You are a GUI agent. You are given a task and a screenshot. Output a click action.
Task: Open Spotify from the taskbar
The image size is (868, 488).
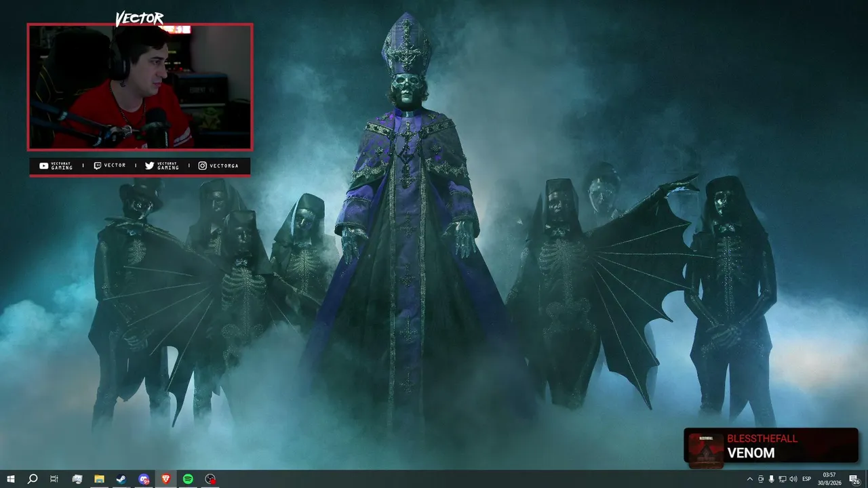coord(188,479)
